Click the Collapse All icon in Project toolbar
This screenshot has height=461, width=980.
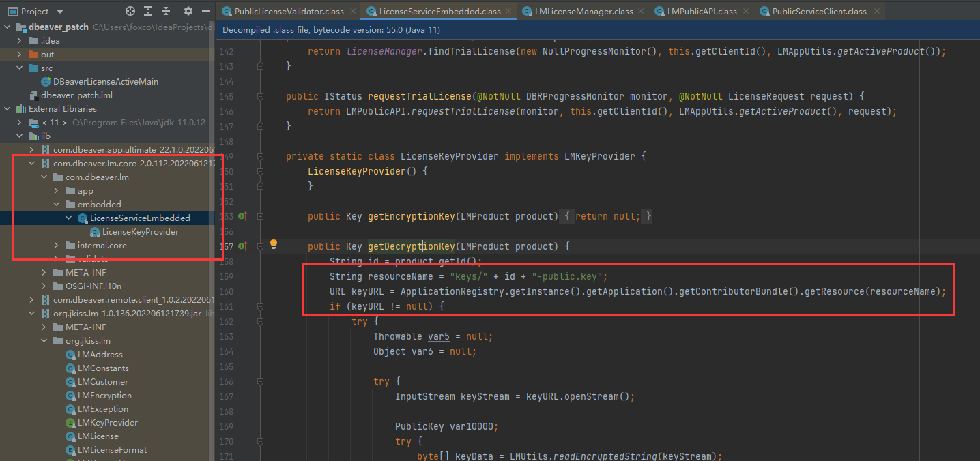coord(166,11)
